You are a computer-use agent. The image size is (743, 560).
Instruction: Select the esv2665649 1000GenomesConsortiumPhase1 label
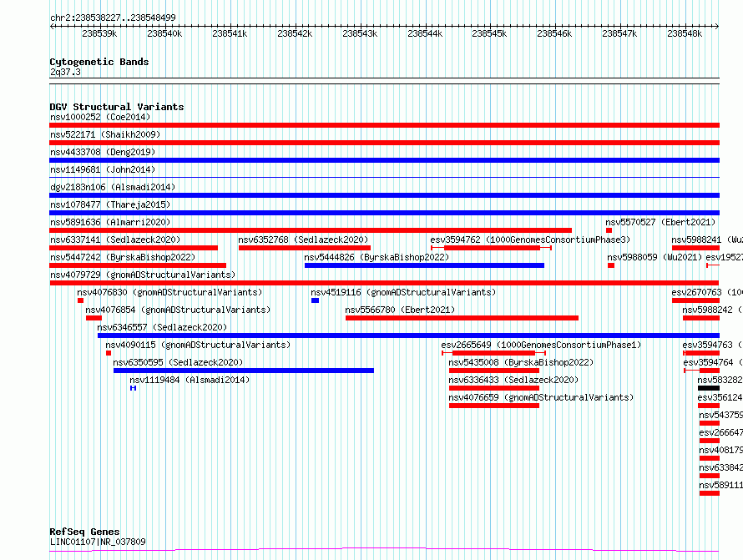pyautogui.click(x=541, y=345)
